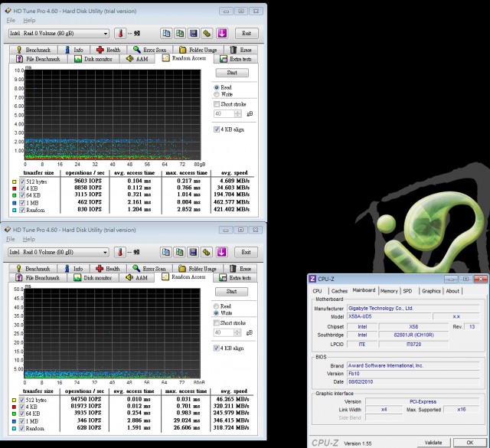Switch to Caches tab in CPU-Z
The image size is (490, 448).
click(x=339, y=291)
